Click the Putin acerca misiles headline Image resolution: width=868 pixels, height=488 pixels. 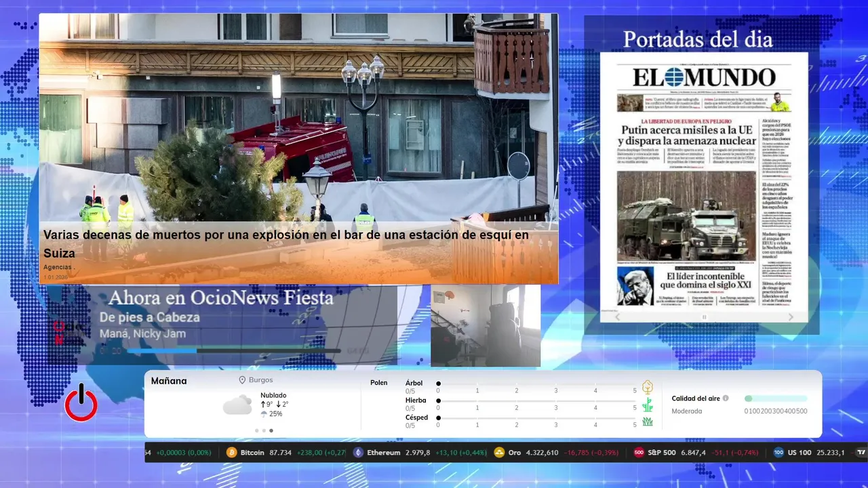pos(687,136)
